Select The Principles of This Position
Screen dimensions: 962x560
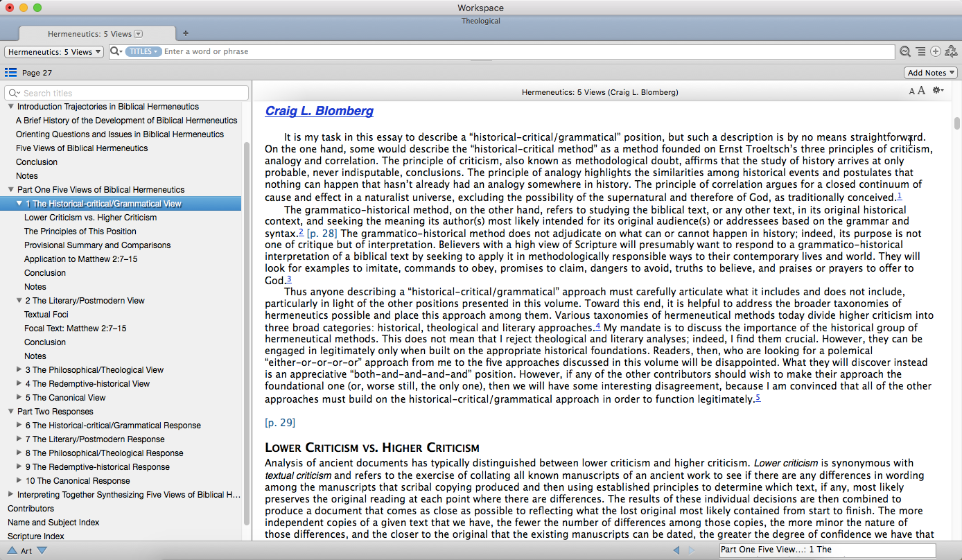[80, 231]
